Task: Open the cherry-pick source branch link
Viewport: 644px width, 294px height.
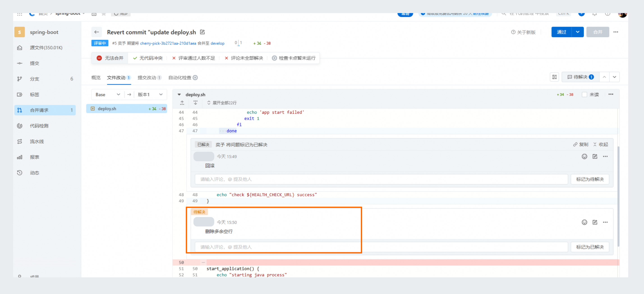Action: click(x=168, y=43)
